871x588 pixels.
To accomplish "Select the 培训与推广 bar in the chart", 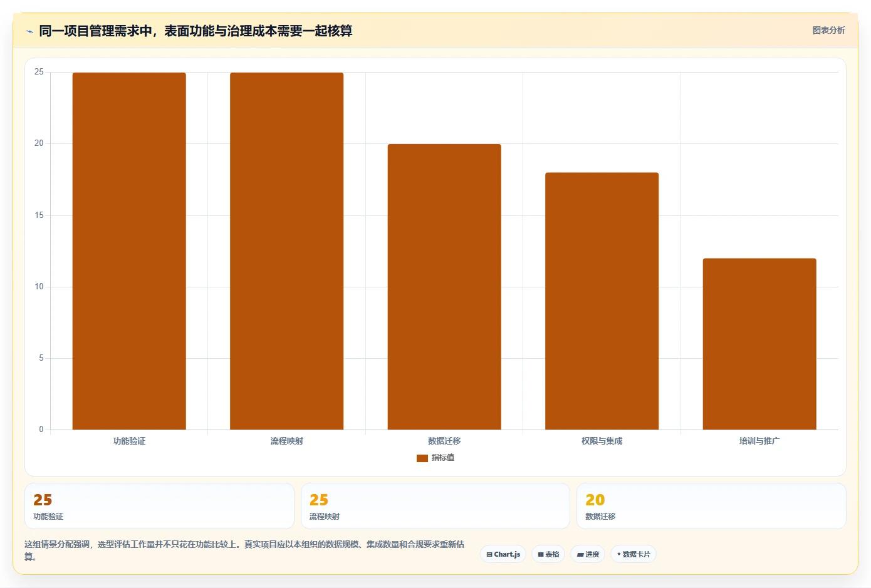I will pos(759,344).
